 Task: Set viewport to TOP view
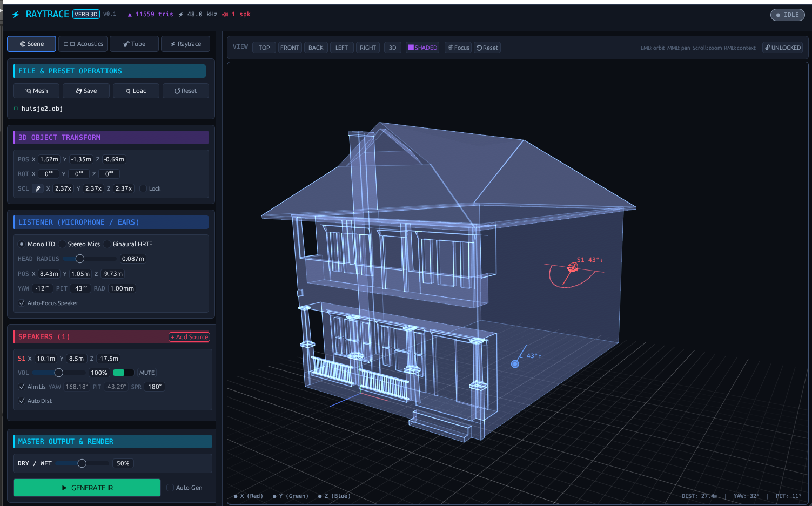click(264, 48)
